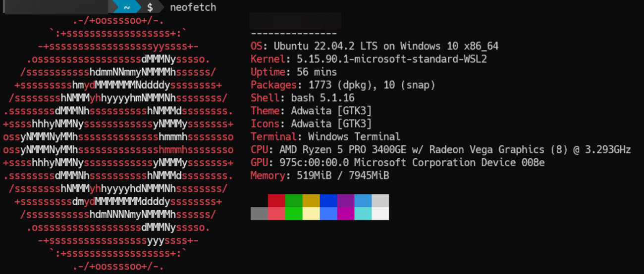Click the dark green color block
The height and width of the screenshot is (274, 644).
pos(294,200)
